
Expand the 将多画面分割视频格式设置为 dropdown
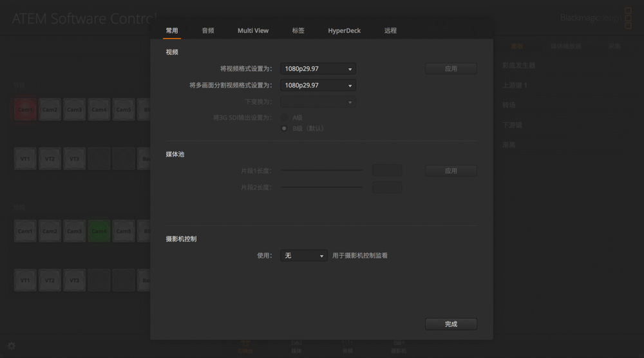point(318,85)
